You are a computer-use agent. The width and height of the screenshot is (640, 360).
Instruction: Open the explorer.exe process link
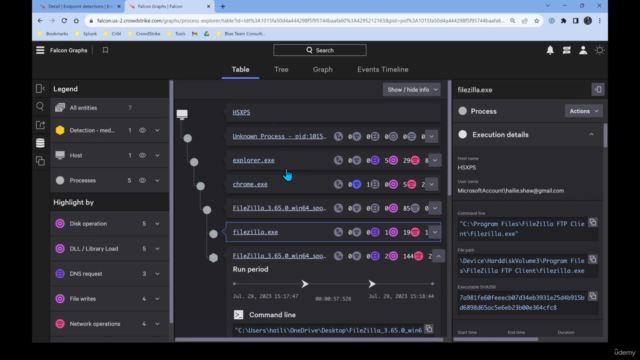(253, 160)
